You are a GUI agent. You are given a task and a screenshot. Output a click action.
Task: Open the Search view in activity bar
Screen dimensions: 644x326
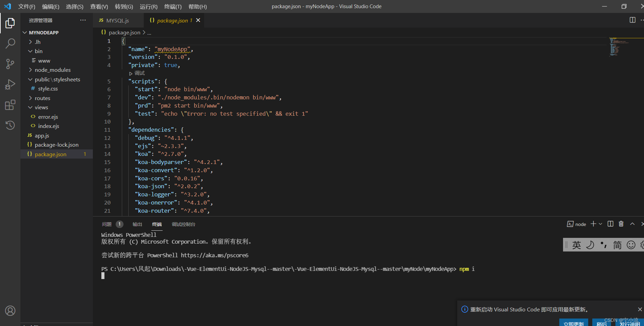10,43
